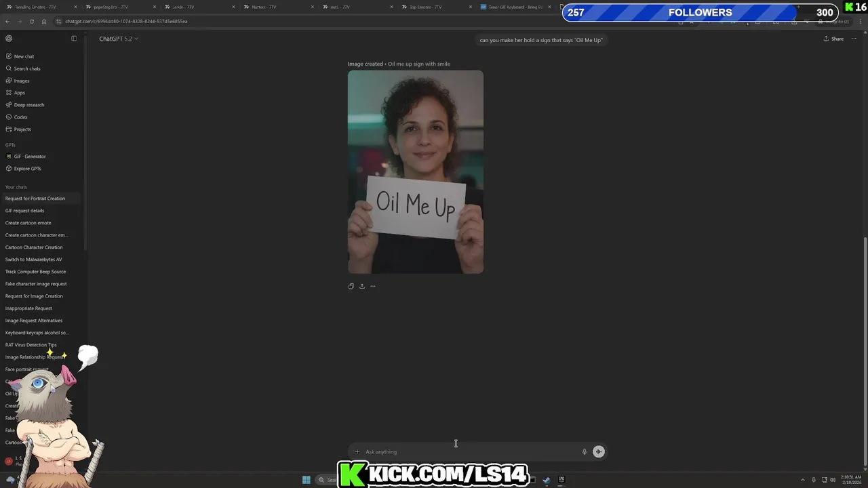Image resolution: width=868 pixels, height=488 pixels.
Task: Show hidden system tray icons chevron
Action: point(803,480)
